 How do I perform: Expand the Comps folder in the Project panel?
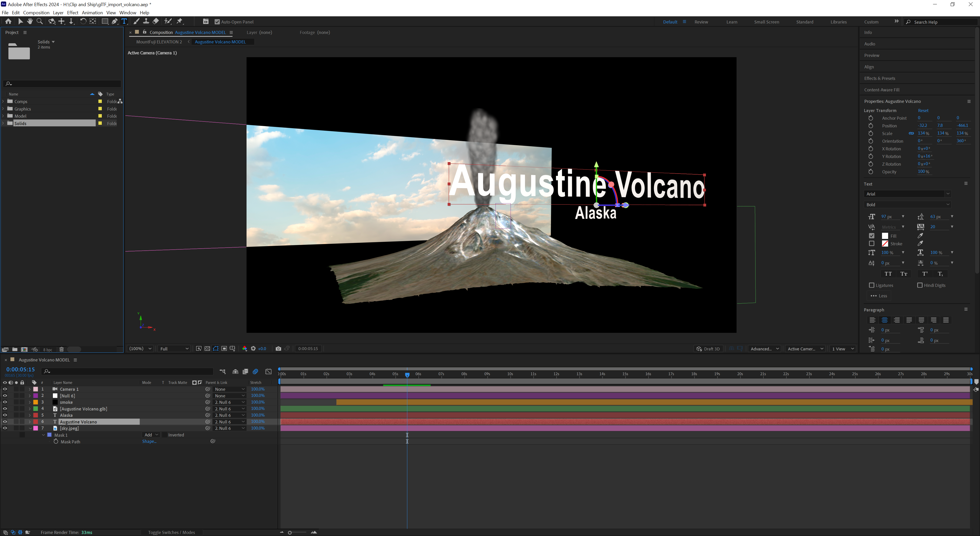3,102
